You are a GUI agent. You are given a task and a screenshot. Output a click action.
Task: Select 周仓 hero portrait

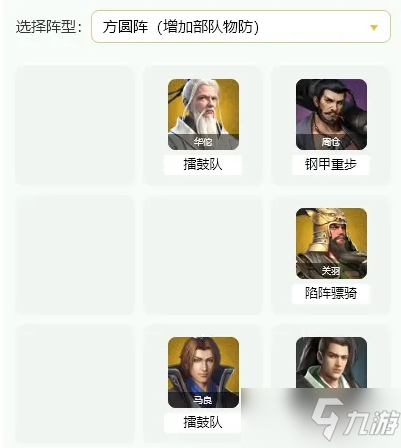(x=331, y=114)
